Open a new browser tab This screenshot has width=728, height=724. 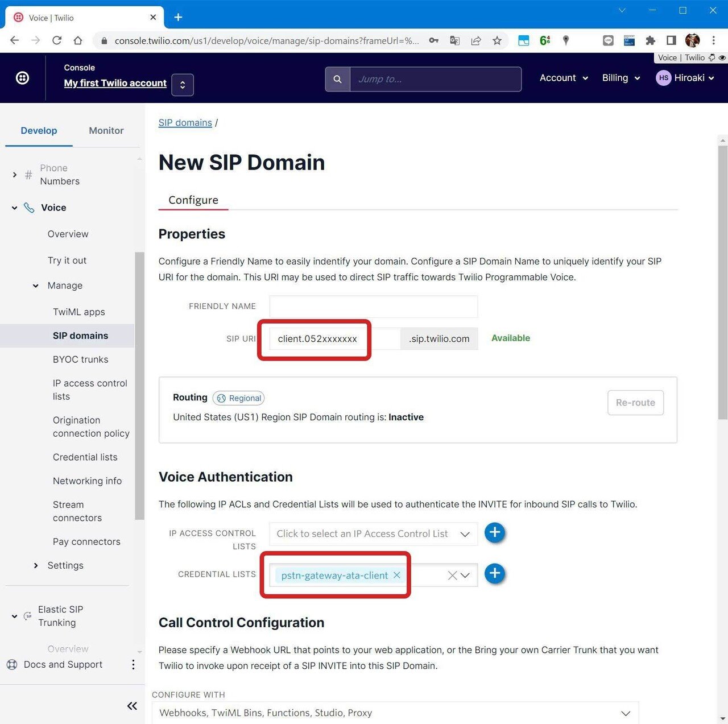(x=178, y=18)
